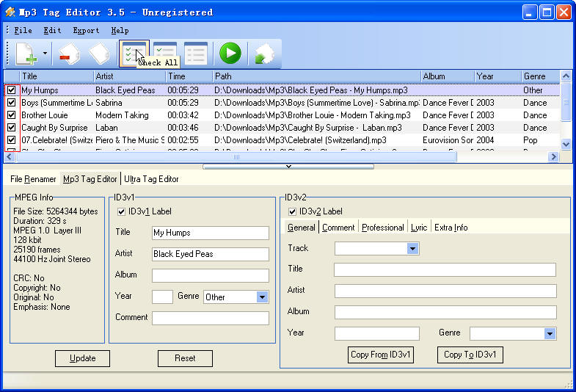This screenshot has width=576, height=392.
Task: Click the ID3v2 Album input field
Action: (445, 312)
